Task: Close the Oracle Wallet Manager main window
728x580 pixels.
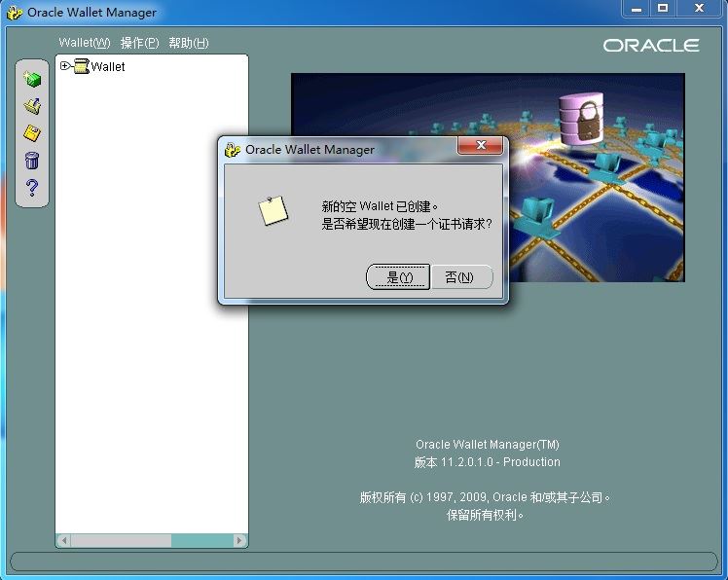Action: [699, 9]
